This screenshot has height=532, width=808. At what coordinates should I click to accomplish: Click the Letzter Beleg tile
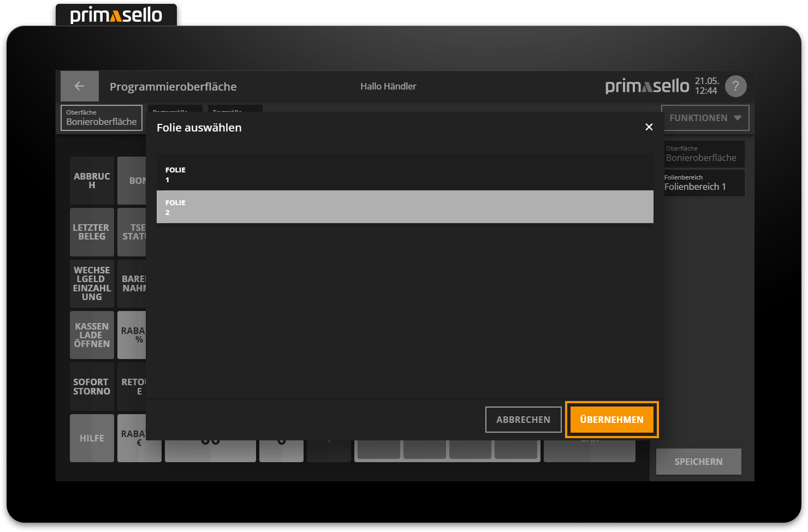pyautogui.click(x=92, y=232)
